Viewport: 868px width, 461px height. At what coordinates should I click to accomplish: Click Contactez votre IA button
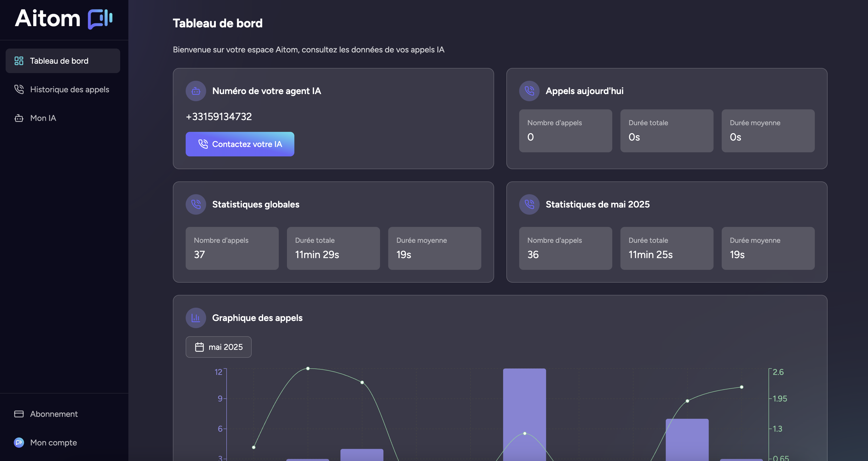(x=240, y=144)
